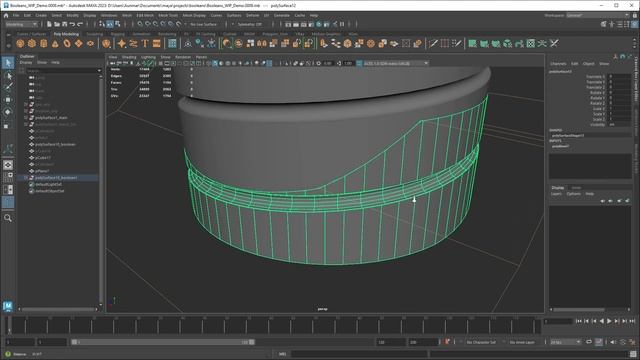
Task: Create a new scene from status line
Action: 49,24
